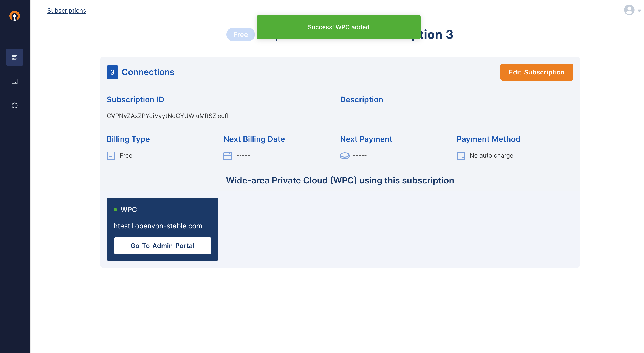Click the Description label
Screen dimensions: 644x353
point(361,99)
